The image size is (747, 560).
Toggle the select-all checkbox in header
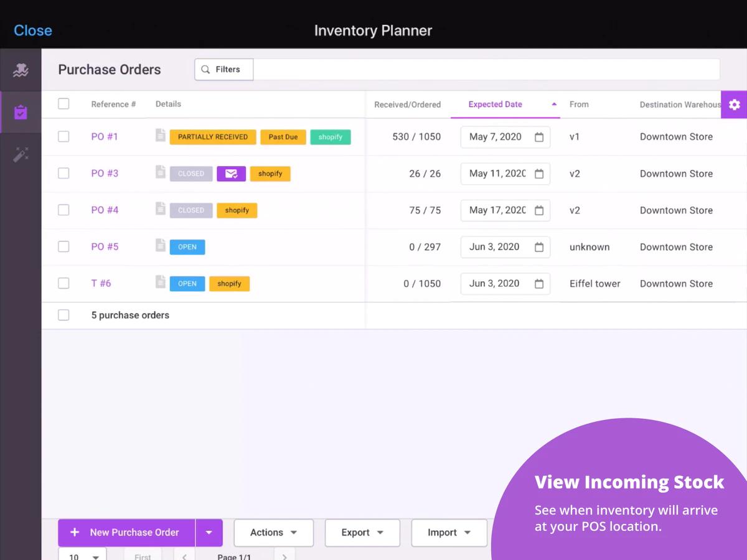coord(63,104)
